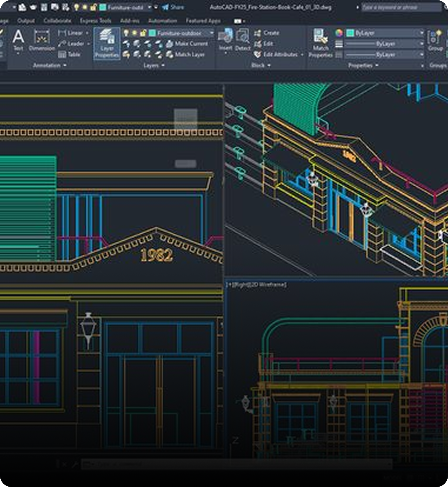Image resolution: width=448 pixels, height=487 pixels.
Task: Click the first Quick Access toolbar icon left of the printer
Action: 22,7
